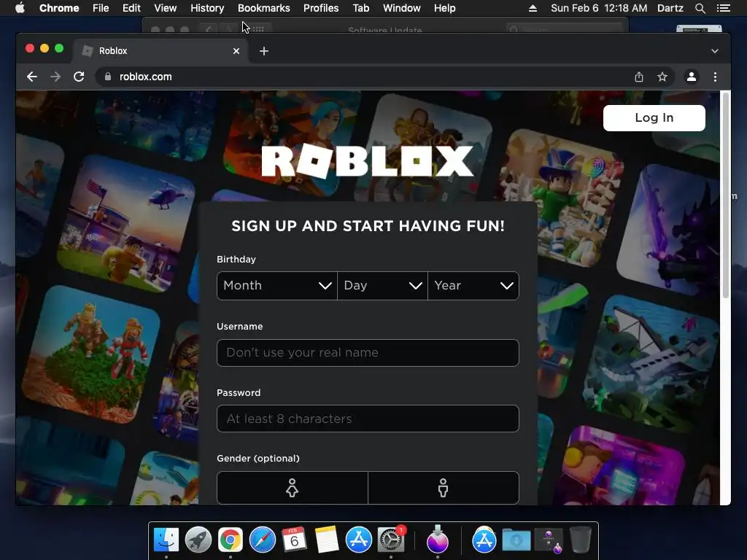Share this page using the share icon
This screenshot has width=747, height=560.
click(x=639, y=77)
